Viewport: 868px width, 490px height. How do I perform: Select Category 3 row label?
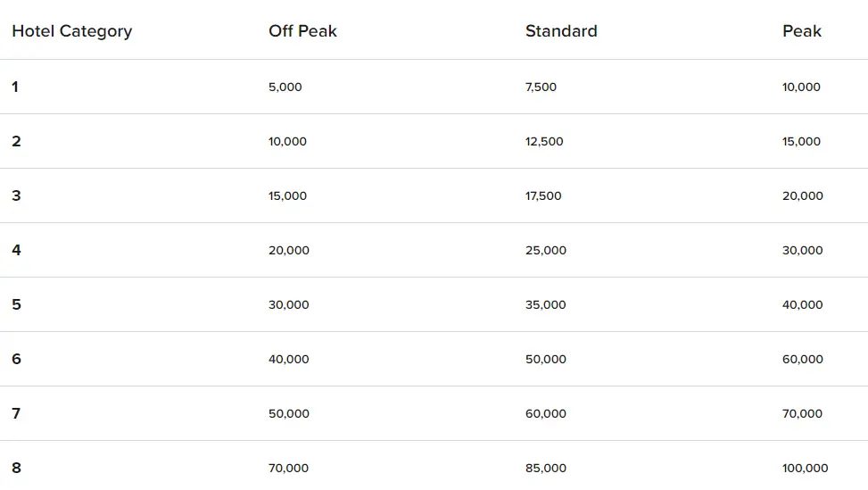click(x=16, y=195)
